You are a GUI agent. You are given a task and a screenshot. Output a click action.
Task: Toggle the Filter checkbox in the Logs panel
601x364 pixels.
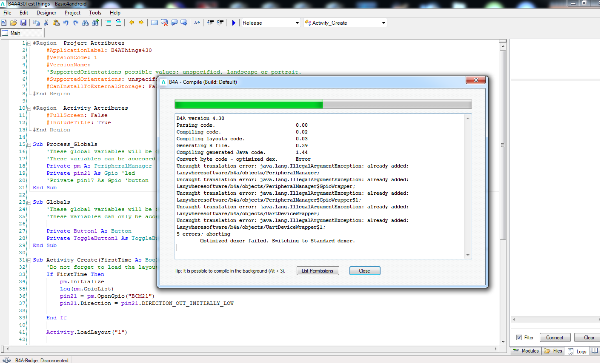519,338
